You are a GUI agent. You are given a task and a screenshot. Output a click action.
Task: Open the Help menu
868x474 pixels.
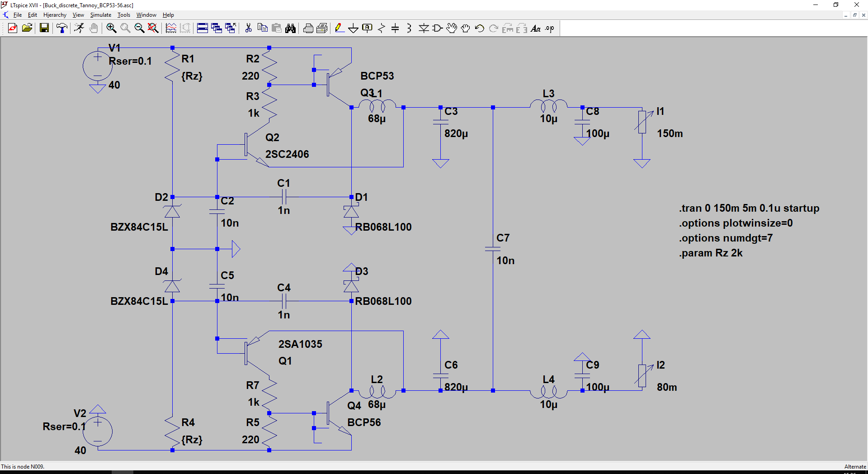coord(168,15)
